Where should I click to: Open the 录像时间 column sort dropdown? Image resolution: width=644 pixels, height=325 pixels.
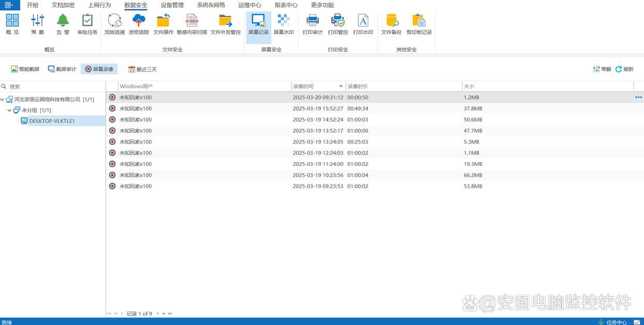click(341, 87)
